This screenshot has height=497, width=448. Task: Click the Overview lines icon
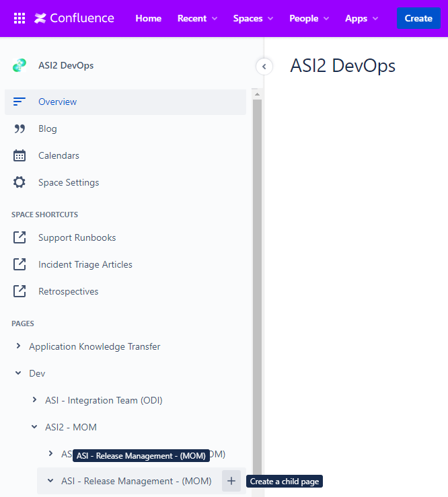coord(20,102)
